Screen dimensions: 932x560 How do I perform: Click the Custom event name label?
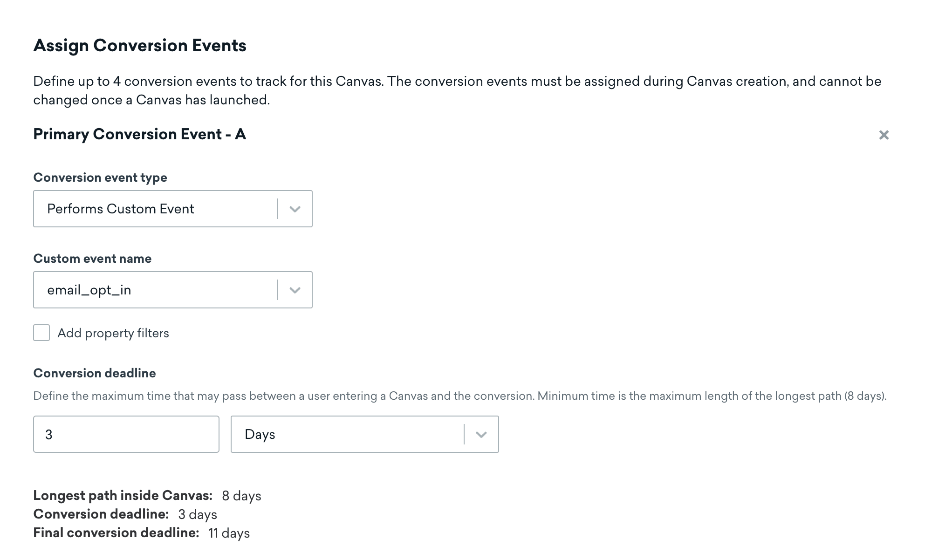[92, 259]
